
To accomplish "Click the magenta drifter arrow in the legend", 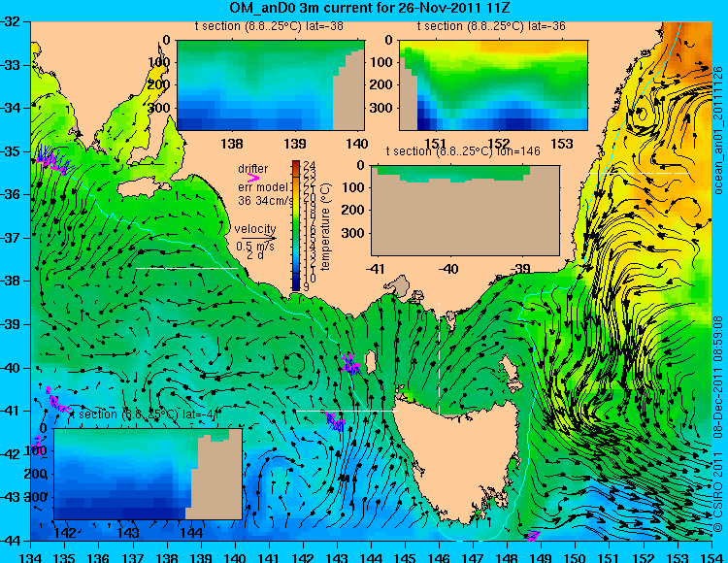I will pyautogui.click(x=253, y=178).
